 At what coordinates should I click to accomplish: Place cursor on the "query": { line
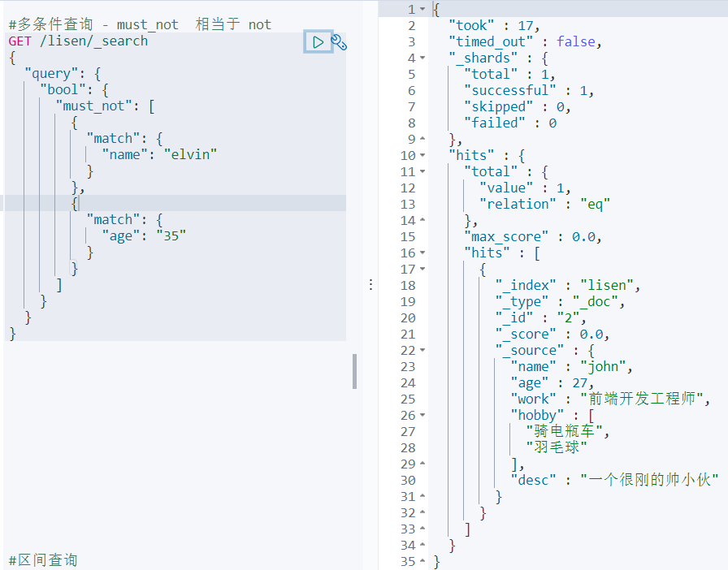[63, 74]
